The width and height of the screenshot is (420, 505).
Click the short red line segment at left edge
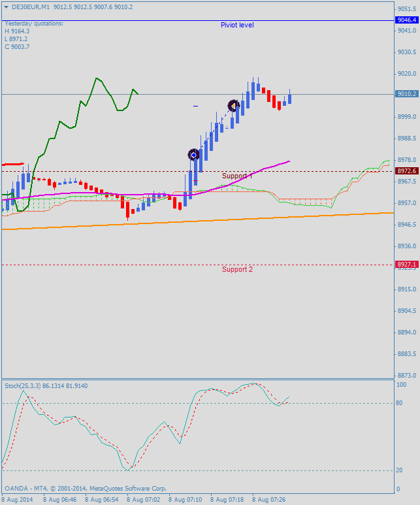point(13,164)
